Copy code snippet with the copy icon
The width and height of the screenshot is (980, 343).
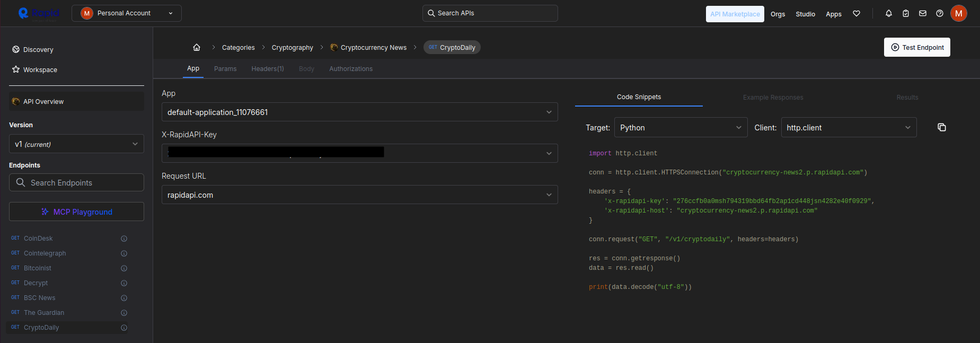(x=942, y=127)
